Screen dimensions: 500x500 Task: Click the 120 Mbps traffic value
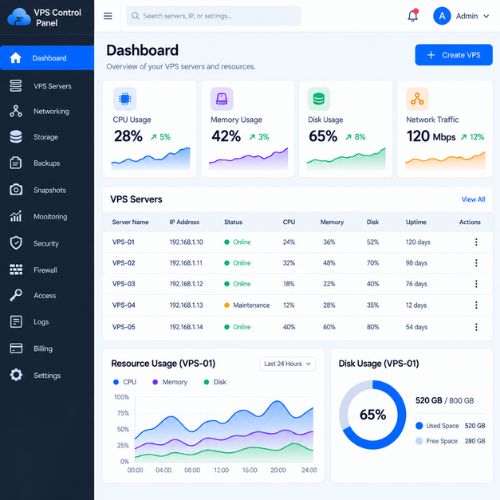(x=431, y=136)
